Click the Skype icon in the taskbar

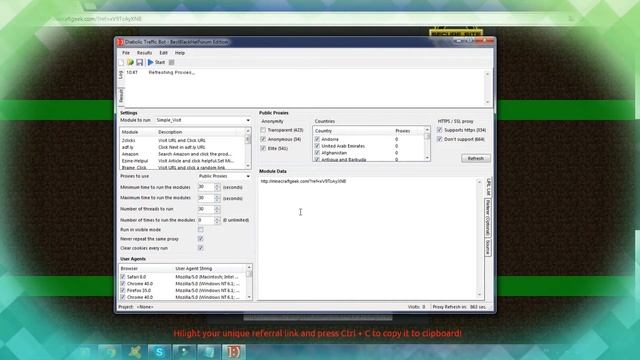click(x=159, y=352)
